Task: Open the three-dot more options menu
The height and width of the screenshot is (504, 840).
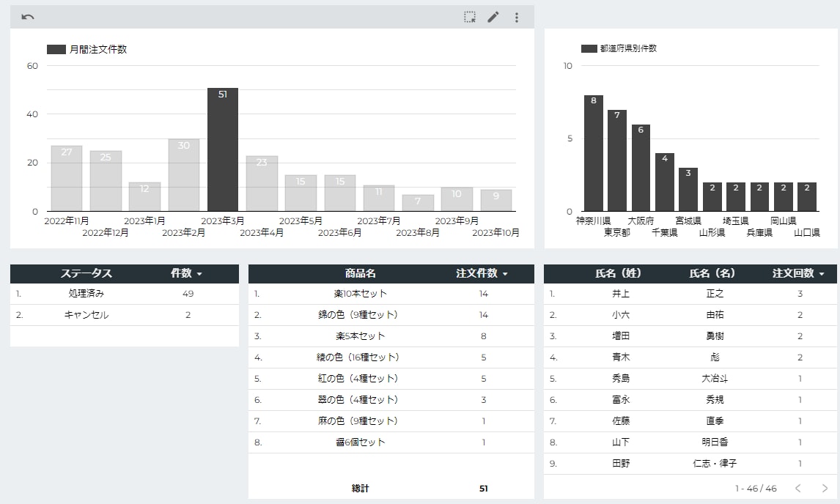Action: click(x=517, y=17)
